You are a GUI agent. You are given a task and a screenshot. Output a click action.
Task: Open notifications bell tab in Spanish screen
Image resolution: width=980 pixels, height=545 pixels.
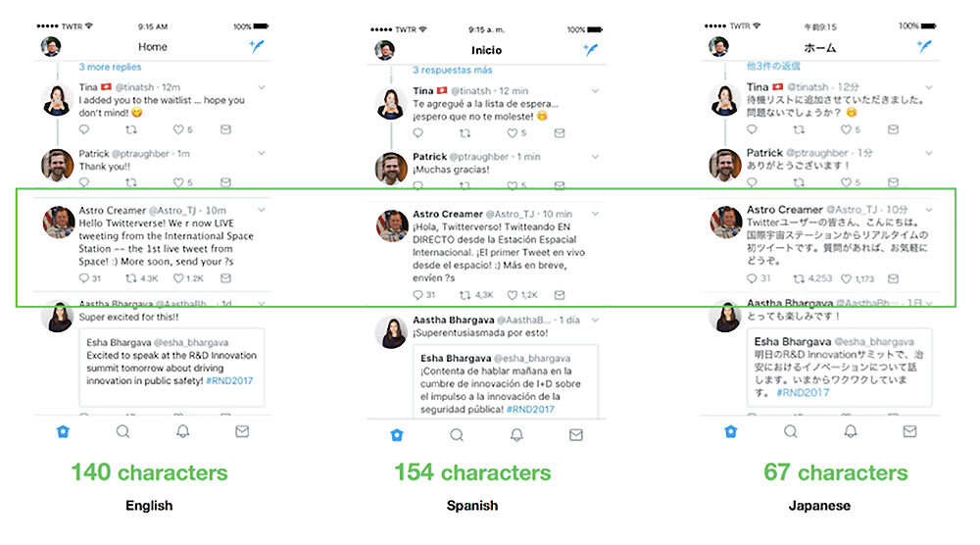[516, 435]
